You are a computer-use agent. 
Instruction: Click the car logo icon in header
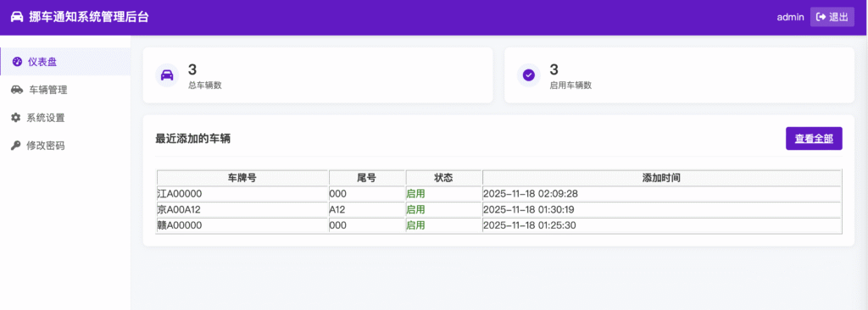coord(17,17)
